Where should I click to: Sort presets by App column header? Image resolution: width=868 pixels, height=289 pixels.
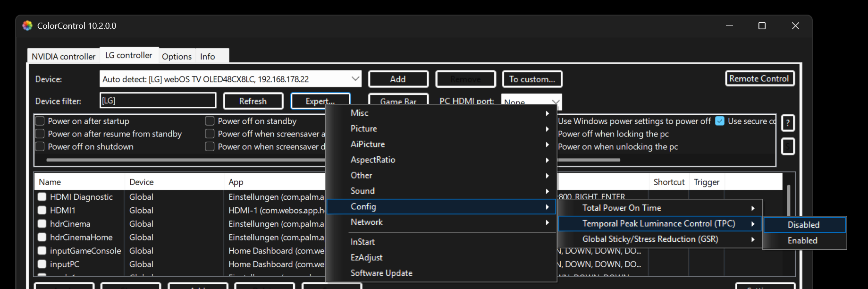click(x=274, y=182)
